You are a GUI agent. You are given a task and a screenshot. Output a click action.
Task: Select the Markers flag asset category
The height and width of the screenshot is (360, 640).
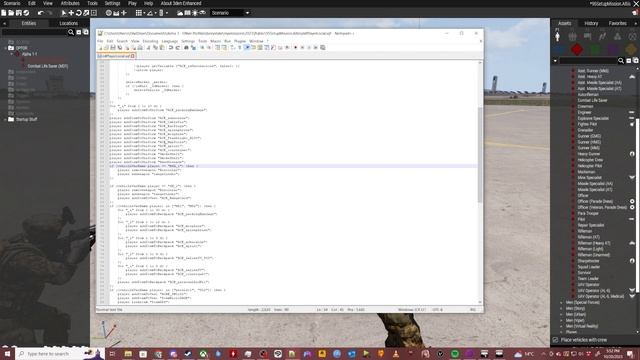(587, 36)
